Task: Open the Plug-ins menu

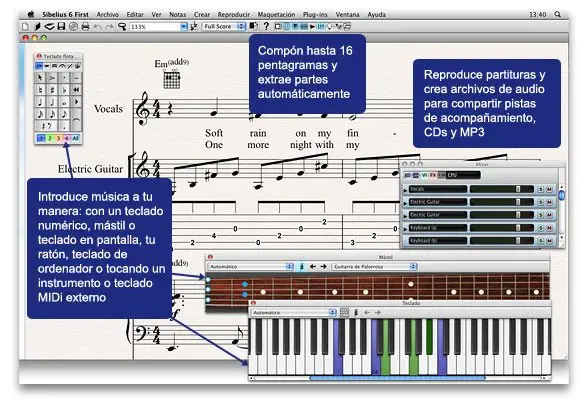Action: tap(315, 15)
